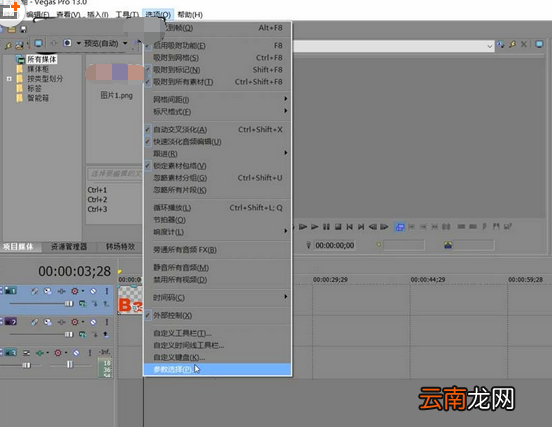Open the trimmer media combo box dropdown arrow
The width and height of the screenshot is (552, 427).
point(490,46)
